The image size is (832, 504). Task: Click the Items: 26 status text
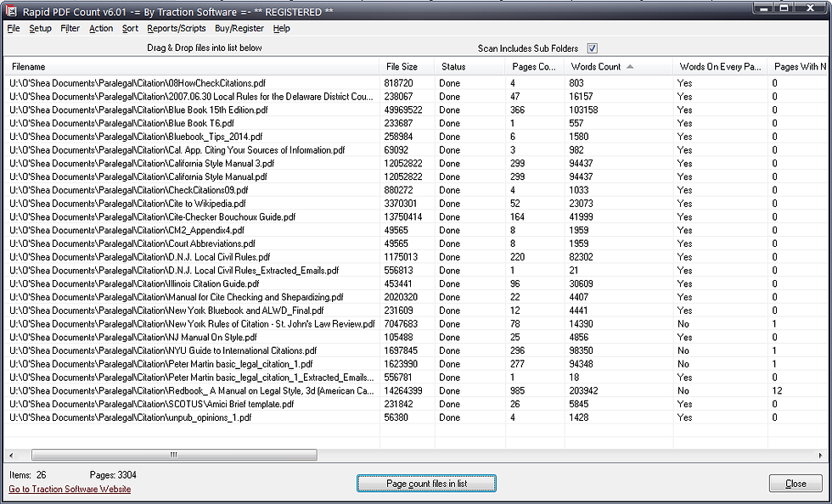click(27, 475)
